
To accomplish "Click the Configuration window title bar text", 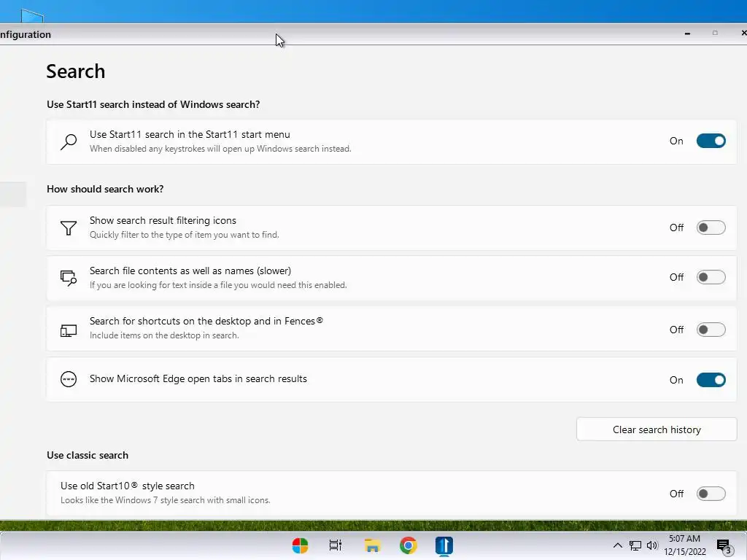I will pyautogui.click(x=26, y=34).
